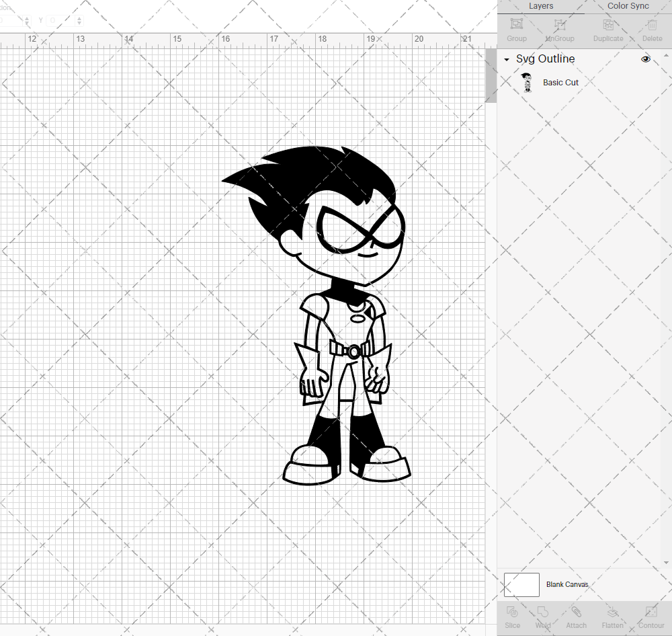Click the Duplicate icon

pyautogui.click(x=607, y=28)
